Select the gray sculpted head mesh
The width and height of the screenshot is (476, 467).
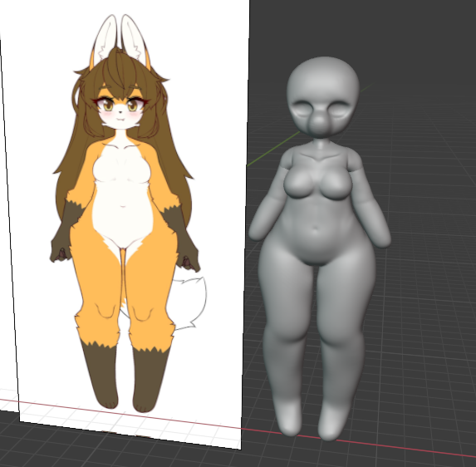click(323, 96)
